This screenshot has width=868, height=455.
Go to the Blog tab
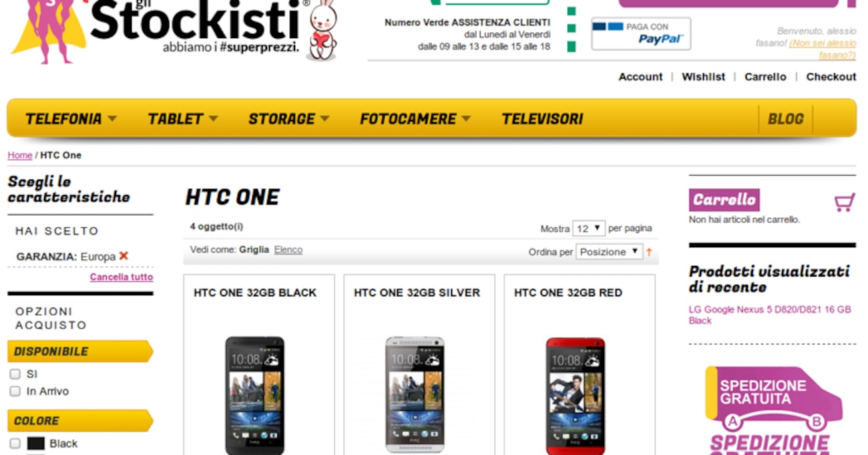(x=785, y=119)
